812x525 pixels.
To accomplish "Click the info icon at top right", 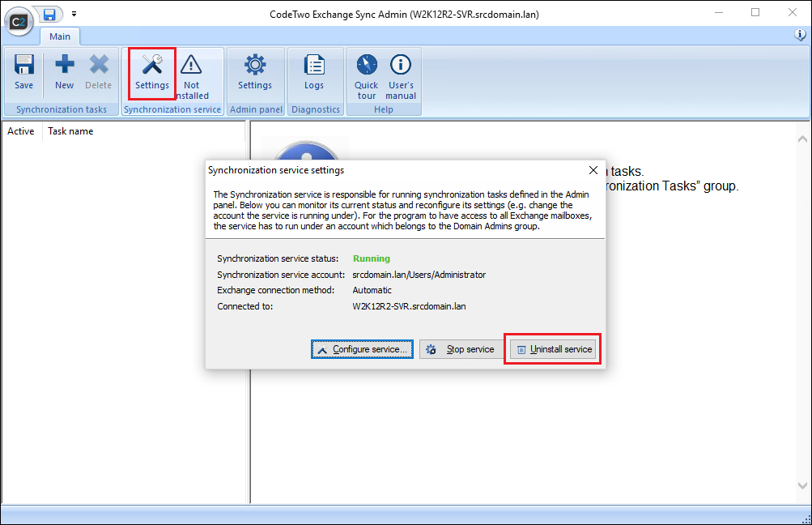I will (x=801, y=35).
